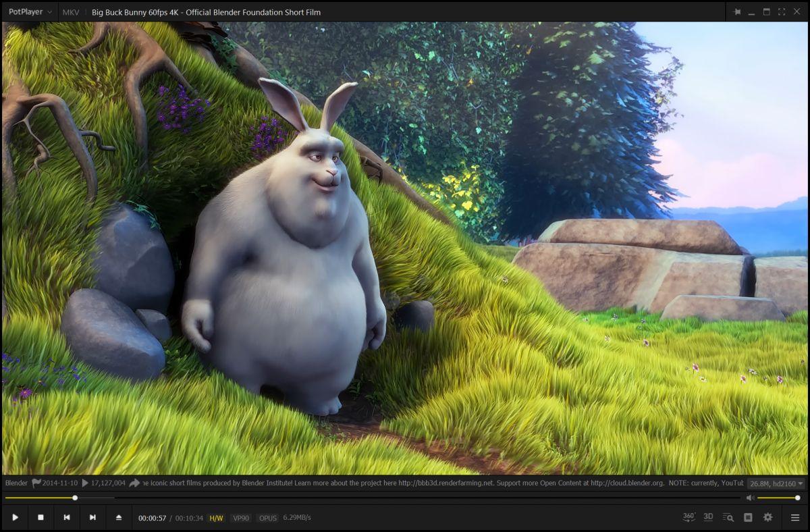810x532 pixels.
Task: Open the hamburger menu at bottom right
Action: (x=795, y=518)
